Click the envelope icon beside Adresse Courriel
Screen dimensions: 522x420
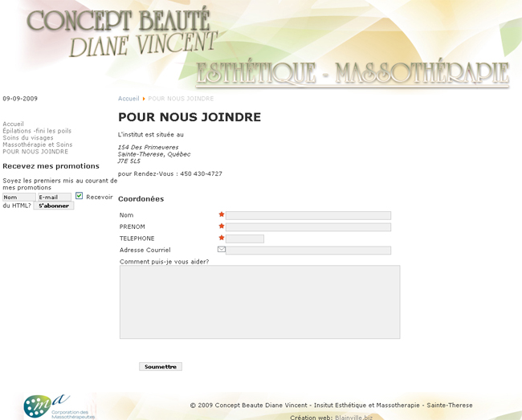(222, 249)
